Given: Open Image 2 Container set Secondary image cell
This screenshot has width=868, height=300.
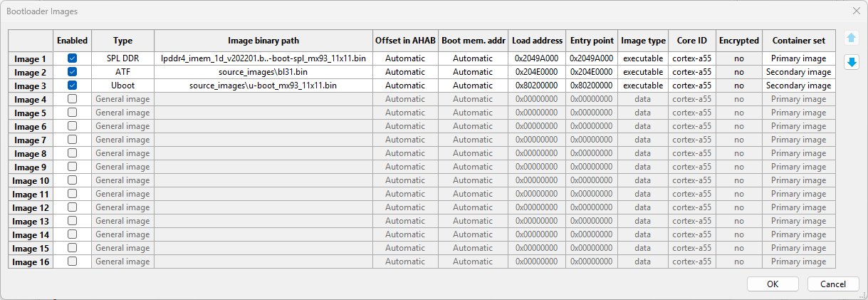Looking at the screenshot, I should tap(798, 72).
